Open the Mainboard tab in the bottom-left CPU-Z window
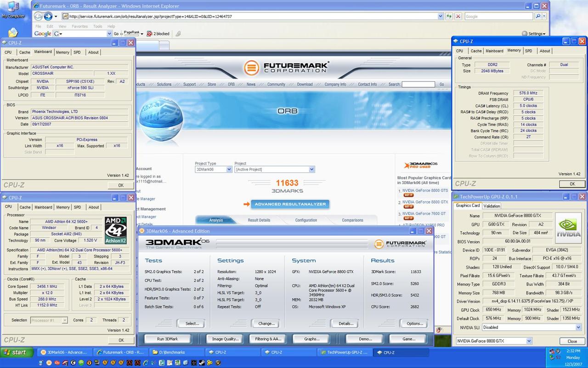 (43, 207)
